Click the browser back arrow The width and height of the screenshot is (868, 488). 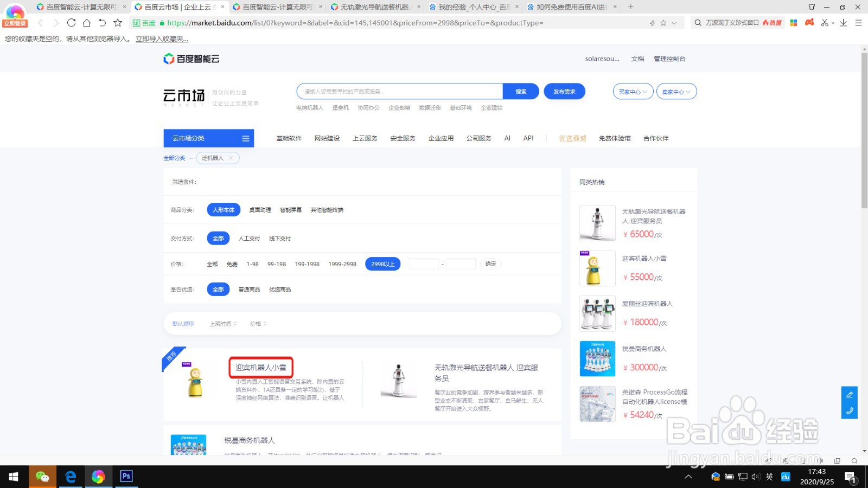coord(40,23)
